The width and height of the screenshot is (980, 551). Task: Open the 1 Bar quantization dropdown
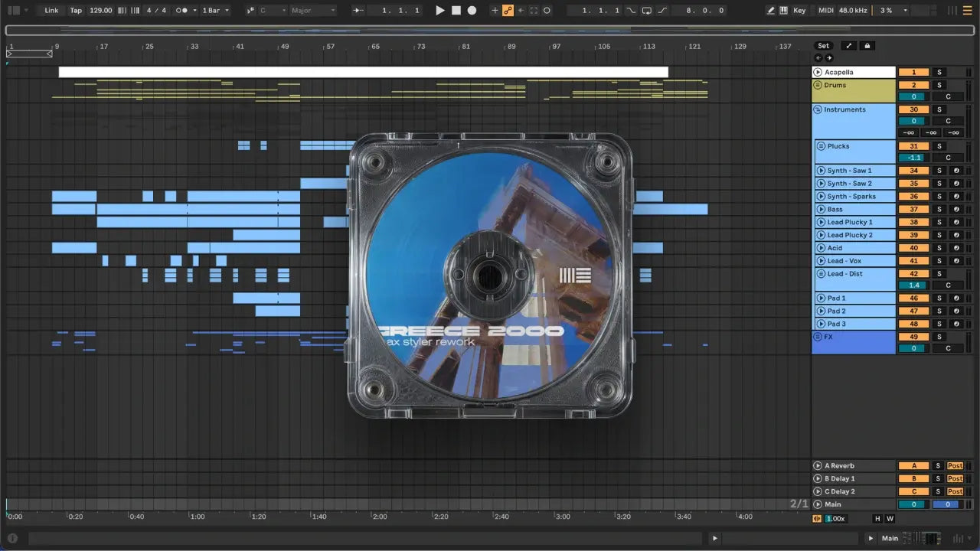point(215,11)
